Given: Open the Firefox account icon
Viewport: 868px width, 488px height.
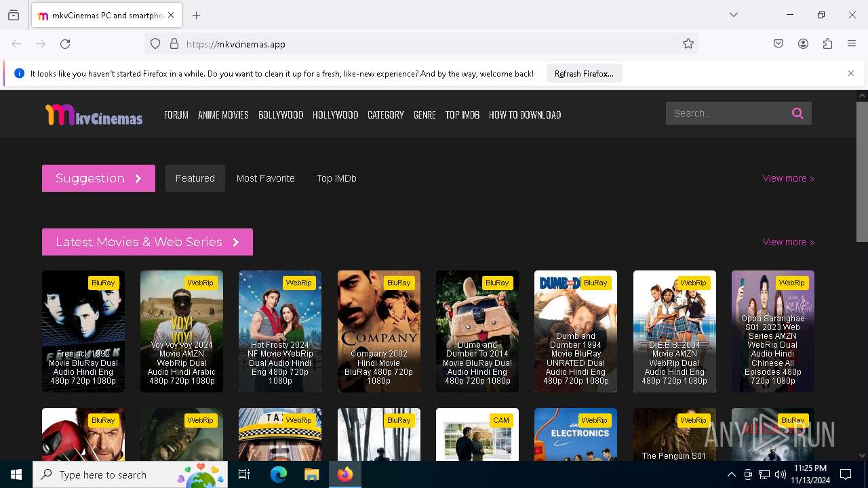Looking at the screenshot, I should (803, 44).
